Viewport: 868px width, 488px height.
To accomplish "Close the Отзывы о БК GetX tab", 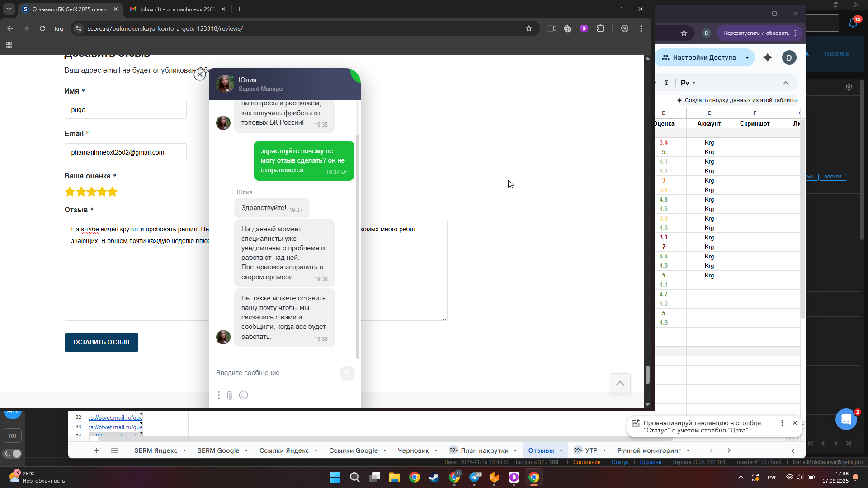I will click(x=116, y=9).
